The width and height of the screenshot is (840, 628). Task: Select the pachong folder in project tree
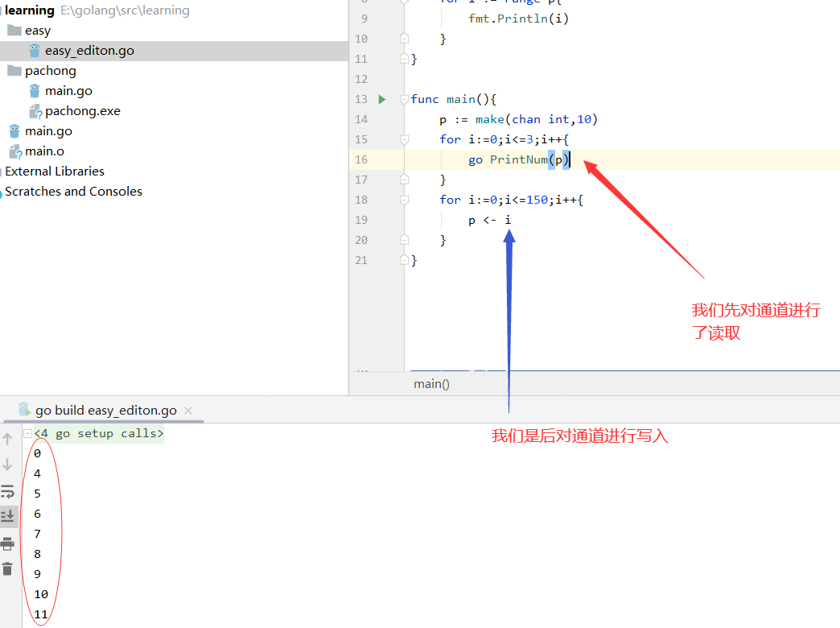[x=50, y=71]
